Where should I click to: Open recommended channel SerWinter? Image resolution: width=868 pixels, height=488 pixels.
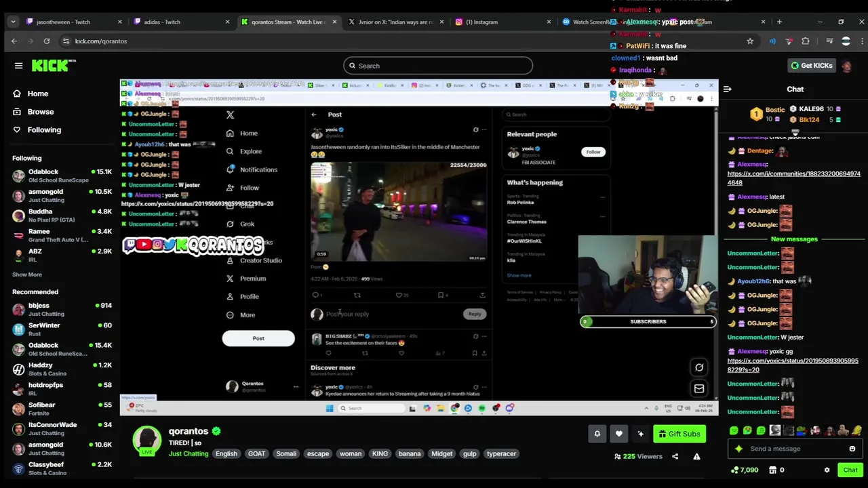click(62, 329)
